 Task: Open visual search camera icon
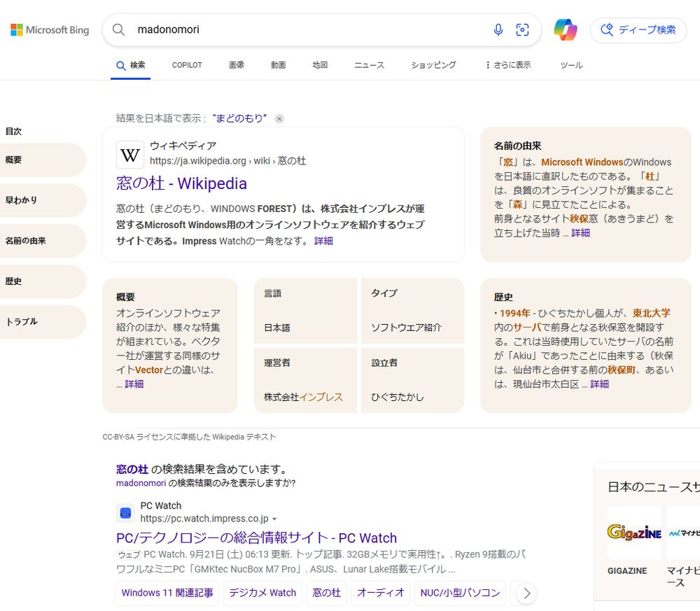click(x=522, y=29)
